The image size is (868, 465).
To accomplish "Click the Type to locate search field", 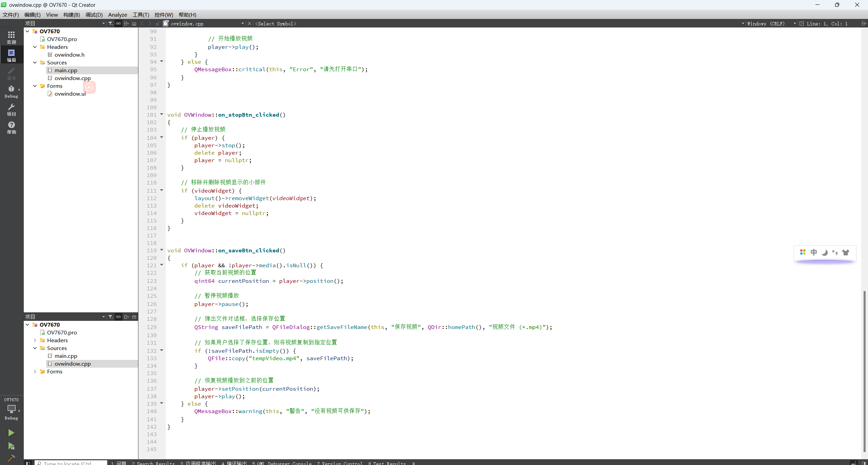I will tap(68, 463).
